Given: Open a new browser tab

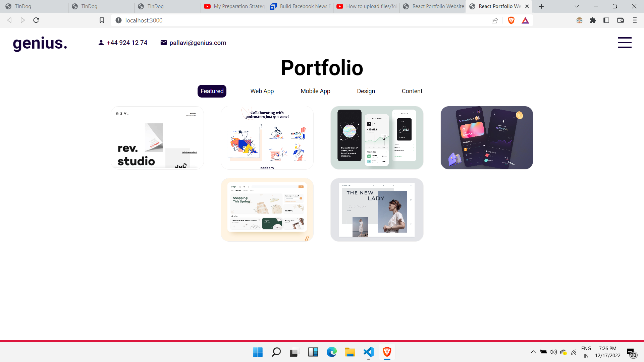Looking at the screenshot, I should [541, 6].
